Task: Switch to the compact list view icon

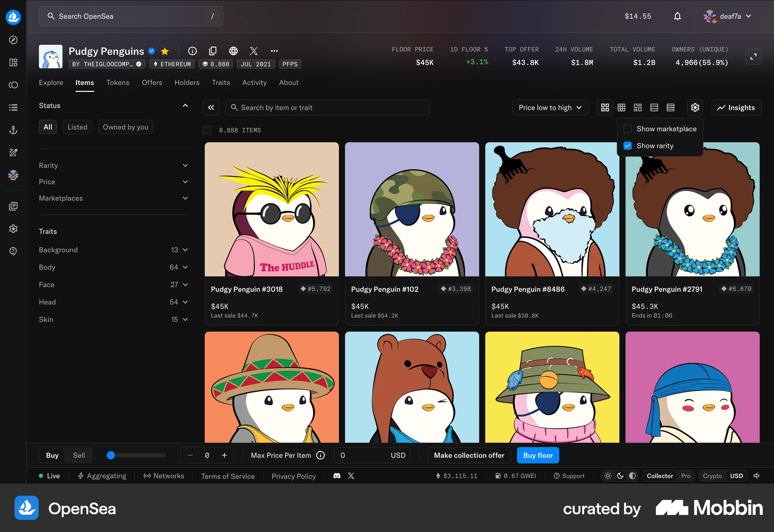Action: (x=670, y=107)
